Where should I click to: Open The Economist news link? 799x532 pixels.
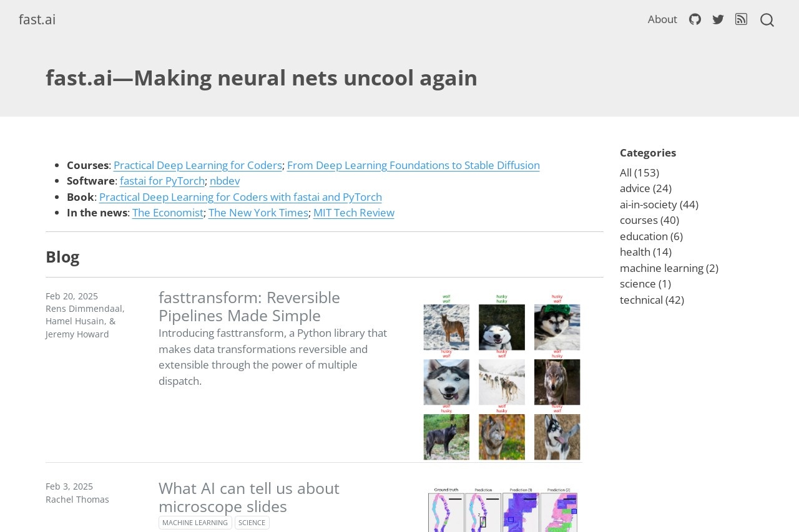tap(168, 213)
